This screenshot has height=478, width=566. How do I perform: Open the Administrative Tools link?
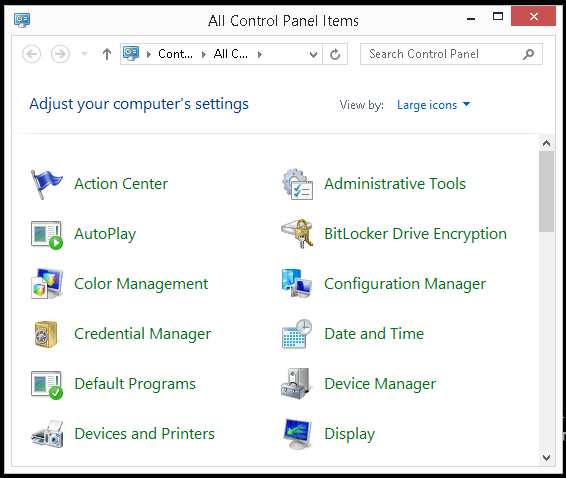coord(395,184)
